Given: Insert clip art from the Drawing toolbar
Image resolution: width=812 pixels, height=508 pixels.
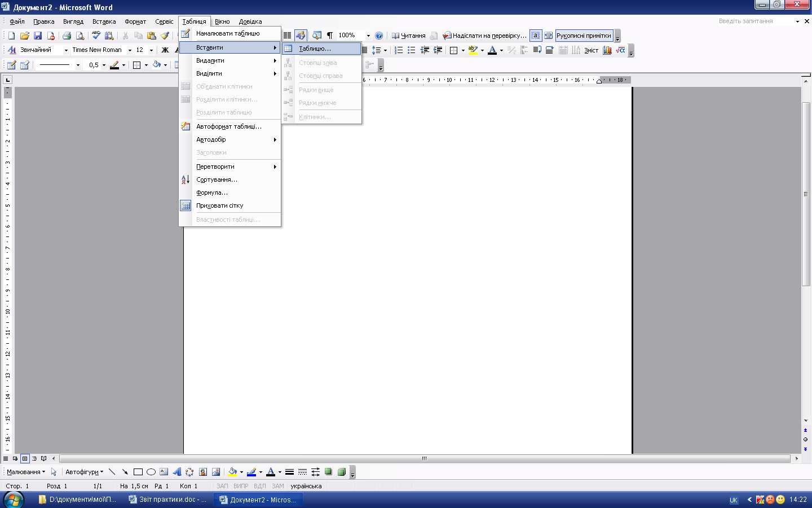Looking at the screenshot, I should point(202,472).
